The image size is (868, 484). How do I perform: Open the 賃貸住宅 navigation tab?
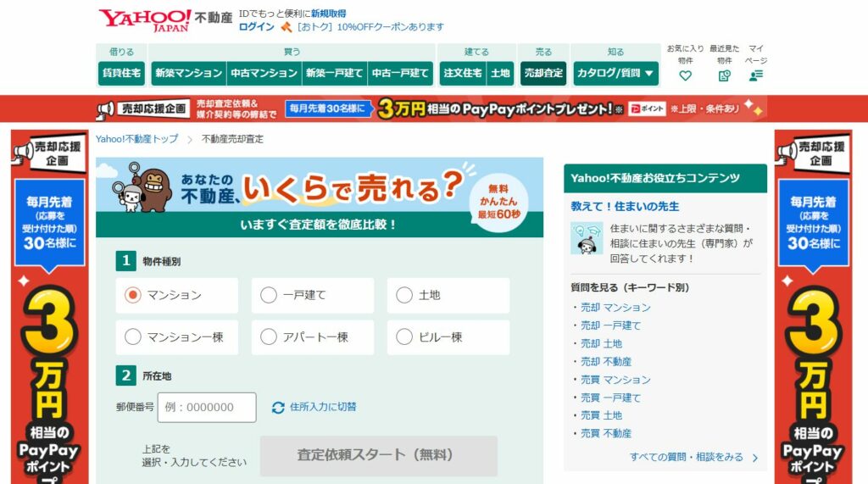[x=121, y=74]
